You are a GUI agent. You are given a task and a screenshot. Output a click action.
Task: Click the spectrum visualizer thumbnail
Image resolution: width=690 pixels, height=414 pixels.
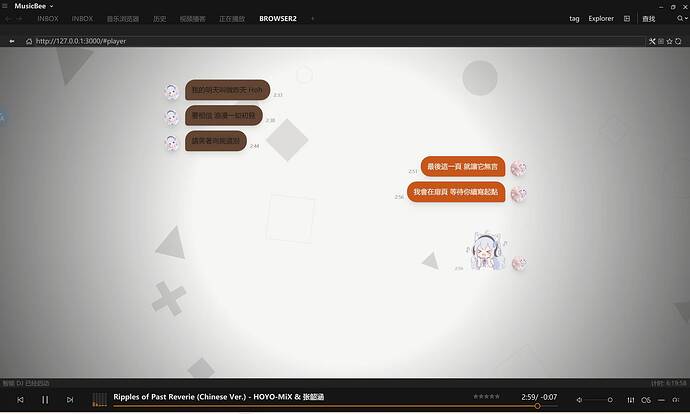pyautogui.click(x=99, y=399)
